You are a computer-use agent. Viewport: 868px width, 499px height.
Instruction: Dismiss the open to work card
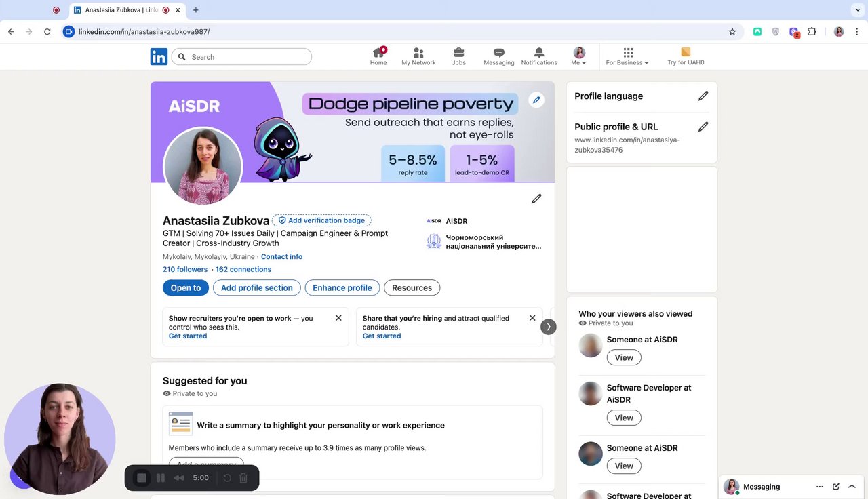click(x=338, y=318)
